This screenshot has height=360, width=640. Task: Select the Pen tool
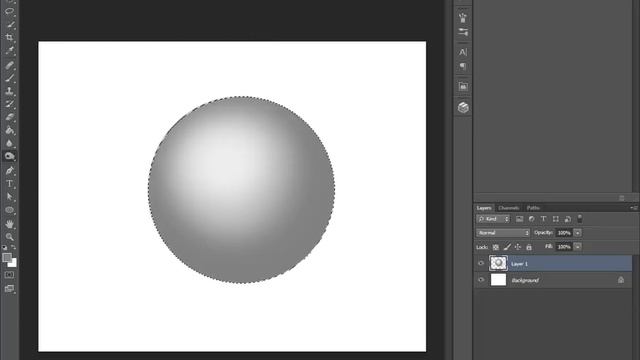pyautogui.click(x=9, y=171)
